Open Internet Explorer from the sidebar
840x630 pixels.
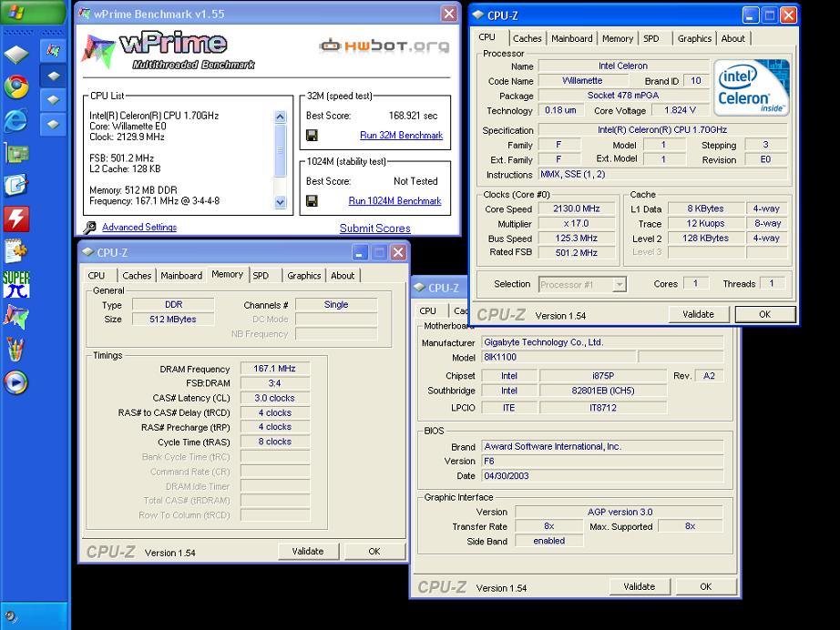[x=16, y=120]
